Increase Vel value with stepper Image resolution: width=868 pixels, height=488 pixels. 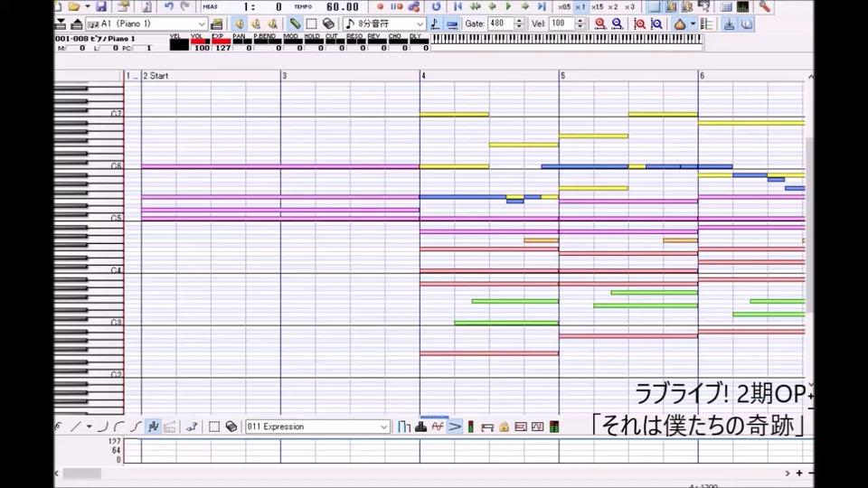[x=580, y=21]
